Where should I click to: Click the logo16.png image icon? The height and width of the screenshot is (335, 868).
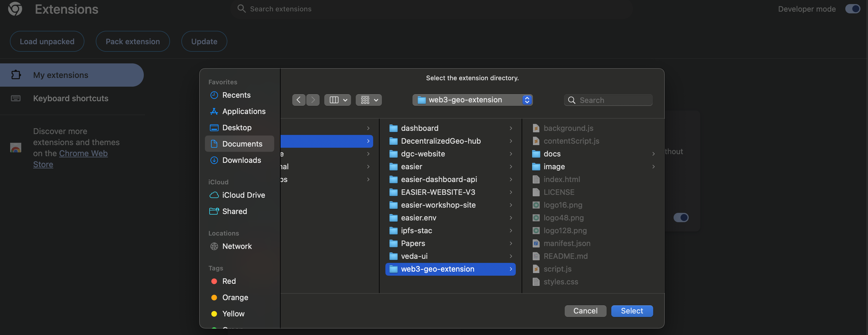pos(536,205)
